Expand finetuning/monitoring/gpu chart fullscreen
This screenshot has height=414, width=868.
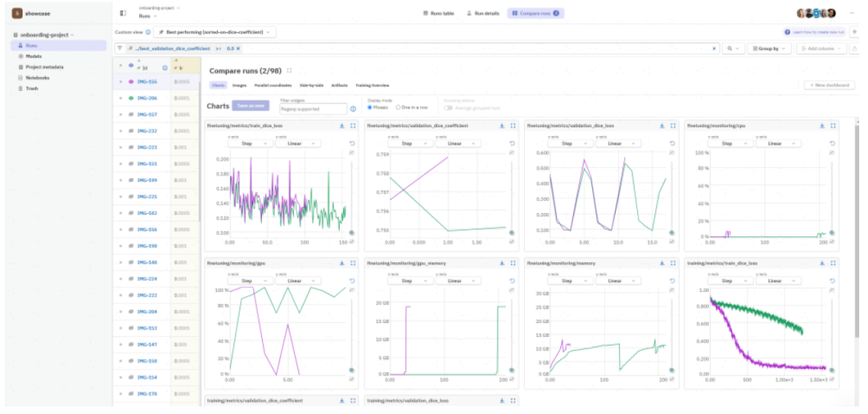[x=353, y=264]
